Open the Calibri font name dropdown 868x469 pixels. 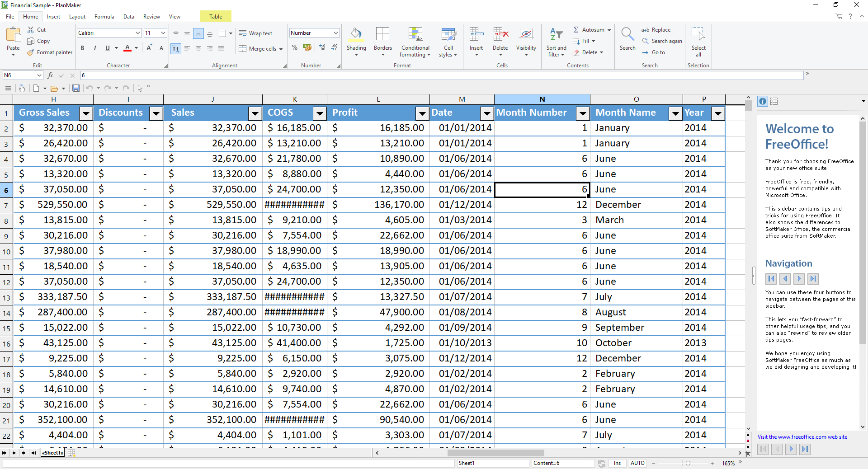tap(138, 33)
